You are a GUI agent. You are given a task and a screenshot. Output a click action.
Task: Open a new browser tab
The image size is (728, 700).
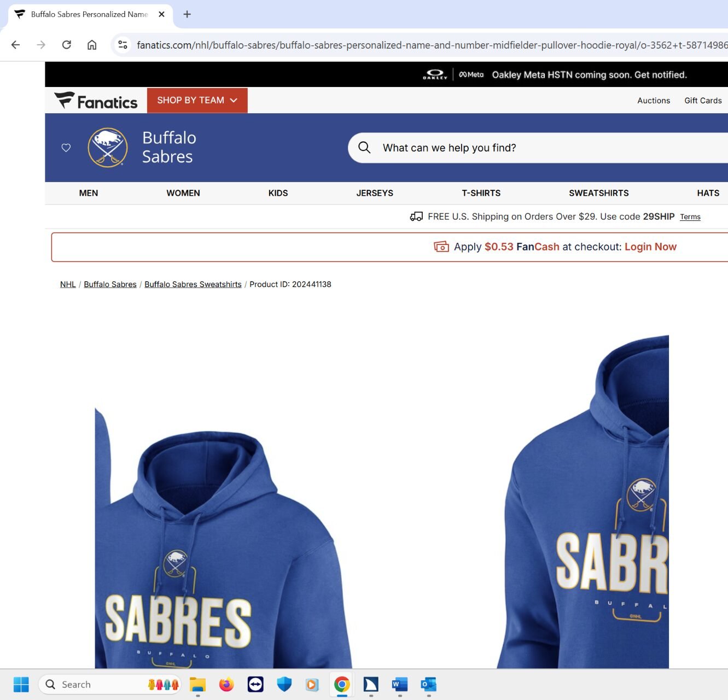(x=187, y=14)
